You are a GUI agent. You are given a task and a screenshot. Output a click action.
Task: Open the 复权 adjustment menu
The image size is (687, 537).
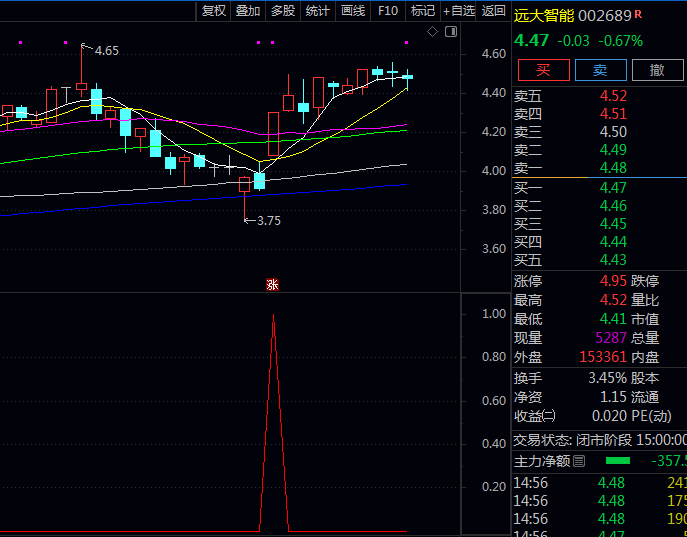[214, 11]
